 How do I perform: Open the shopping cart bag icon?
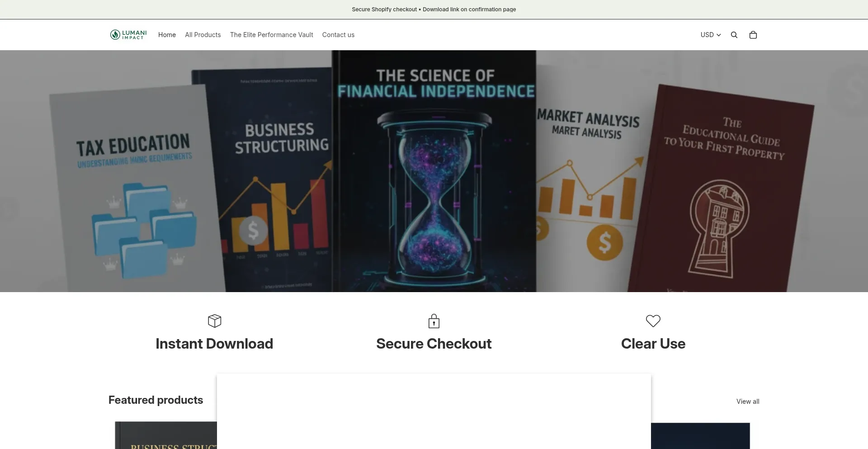point(753,35)
